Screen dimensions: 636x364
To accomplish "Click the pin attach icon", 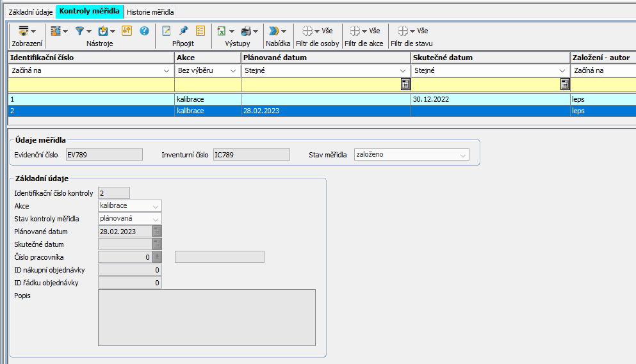I will coord(183,31).
